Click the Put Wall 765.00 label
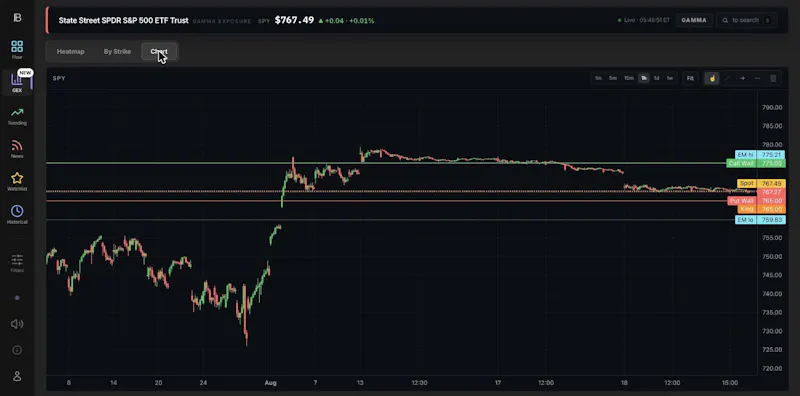800x396 pixels. [x=756, y=201]
